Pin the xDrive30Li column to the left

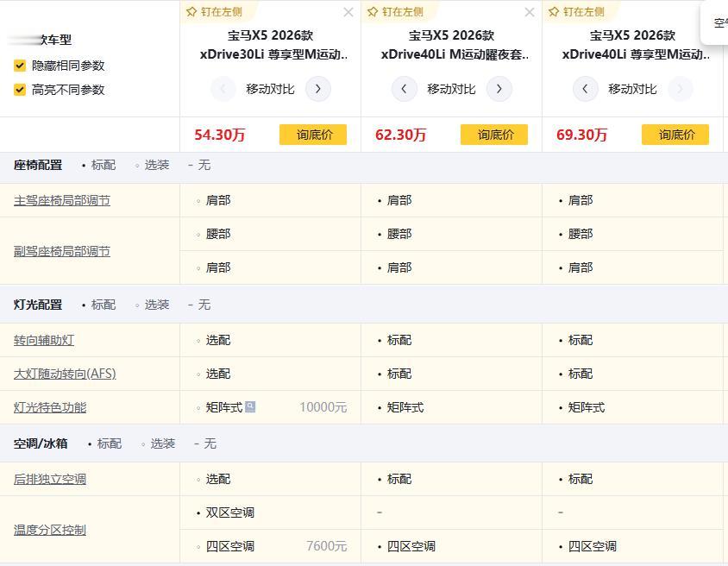(x=214, y=12)
